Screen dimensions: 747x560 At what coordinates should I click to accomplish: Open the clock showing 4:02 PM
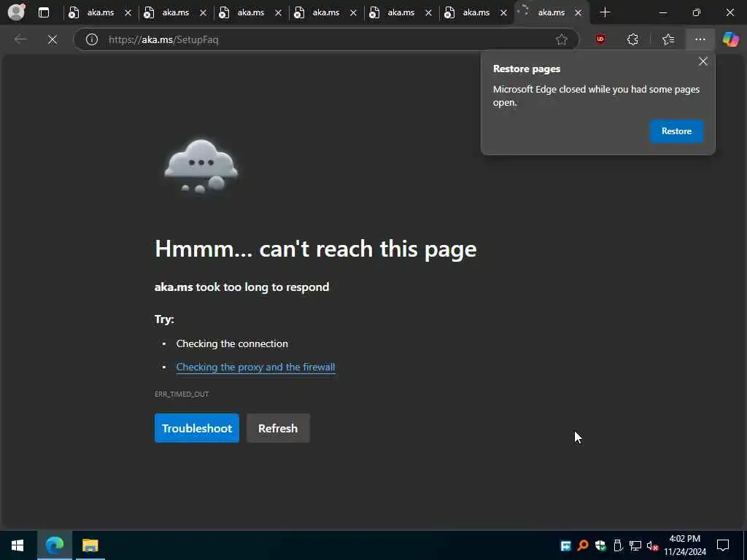[684, 545]
